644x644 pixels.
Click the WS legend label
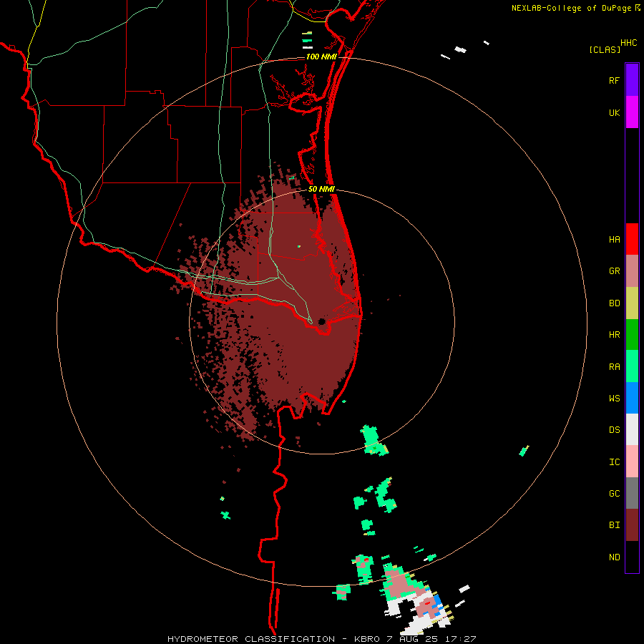tap(614, 399)
